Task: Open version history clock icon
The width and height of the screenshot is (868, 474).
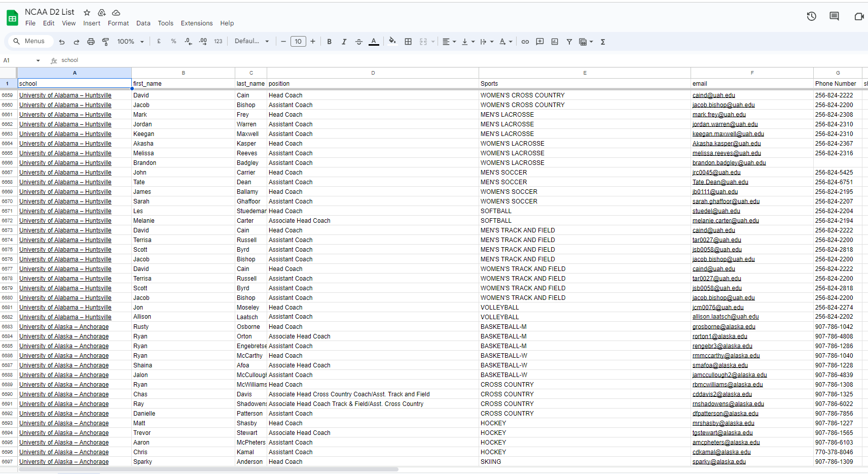Action: [x=811, y=16]
